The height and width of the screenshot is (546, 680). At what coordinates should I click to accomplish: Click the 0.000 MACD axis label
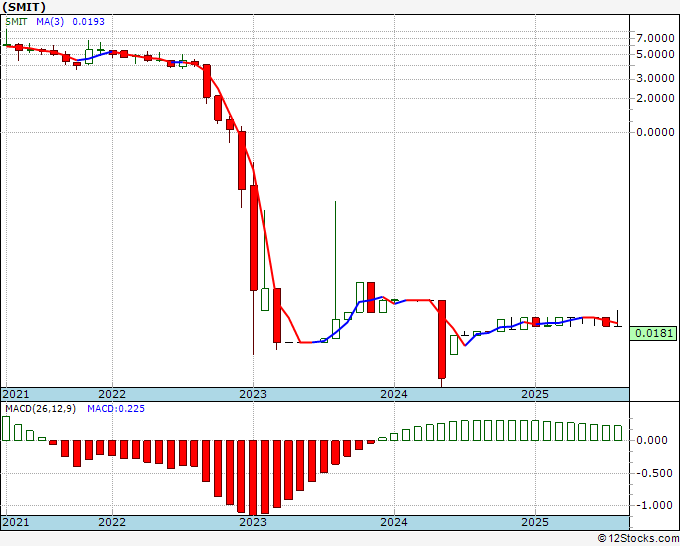pyautogui.click(x=651, y=440)
